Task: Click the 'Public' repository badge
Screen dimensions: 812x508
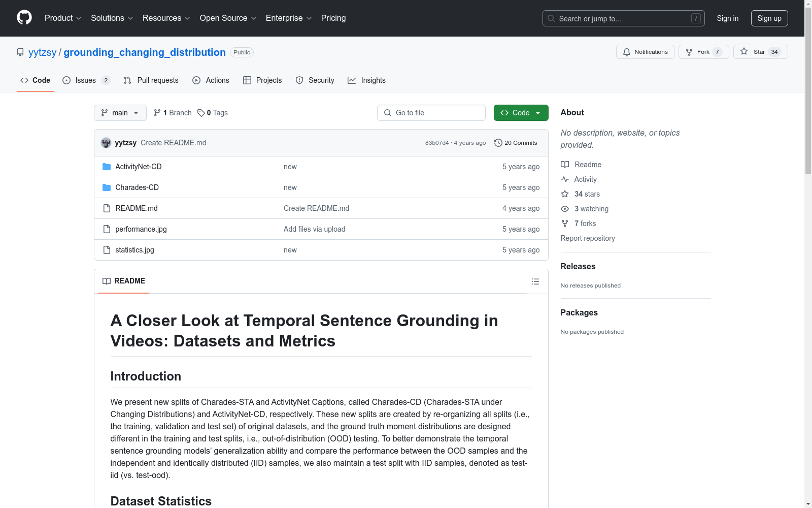Action: 242,52
